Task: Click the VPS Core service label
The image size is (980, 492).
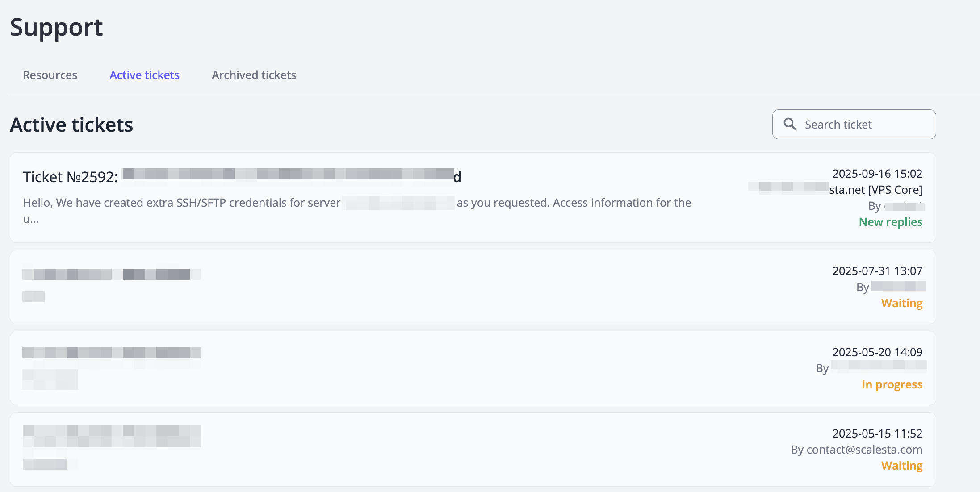Action: (x=895, y=190)
